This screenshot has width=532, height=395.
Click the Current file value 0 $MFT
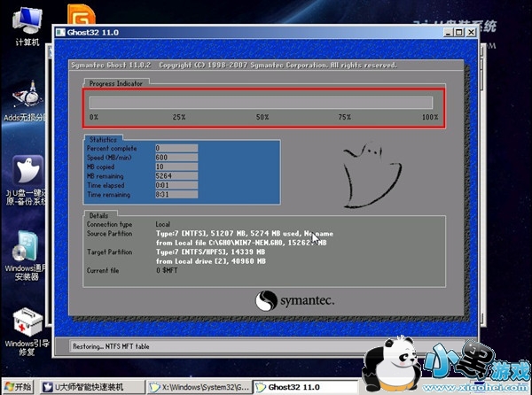point(167,270)
